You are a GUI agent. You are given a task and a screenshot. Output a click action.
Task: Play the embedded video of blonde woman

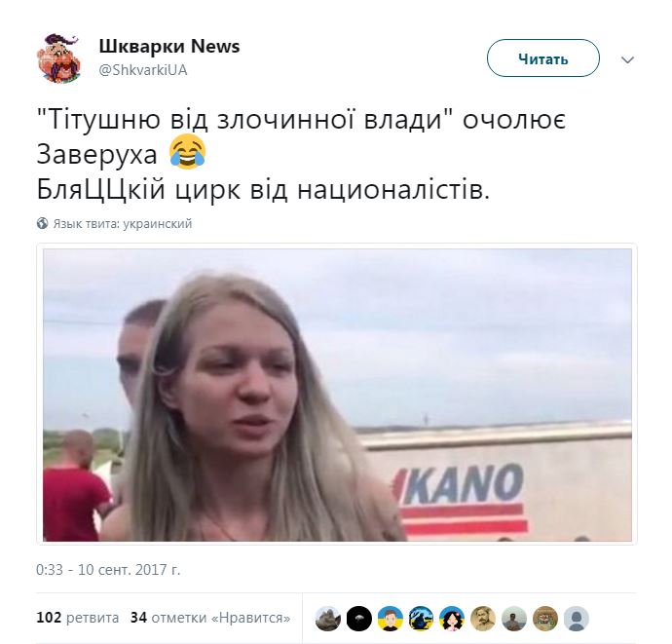pos(337,395)
